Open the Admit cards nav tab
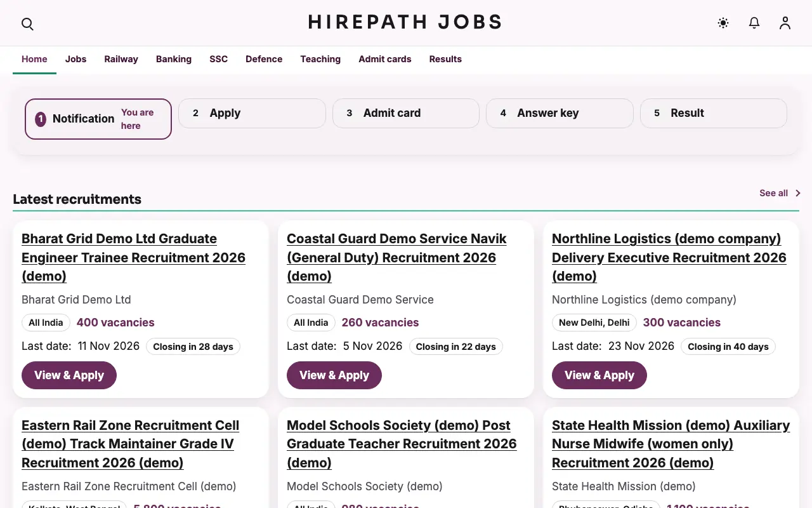Viewport: 812px width, 508px height. [385, 59]
